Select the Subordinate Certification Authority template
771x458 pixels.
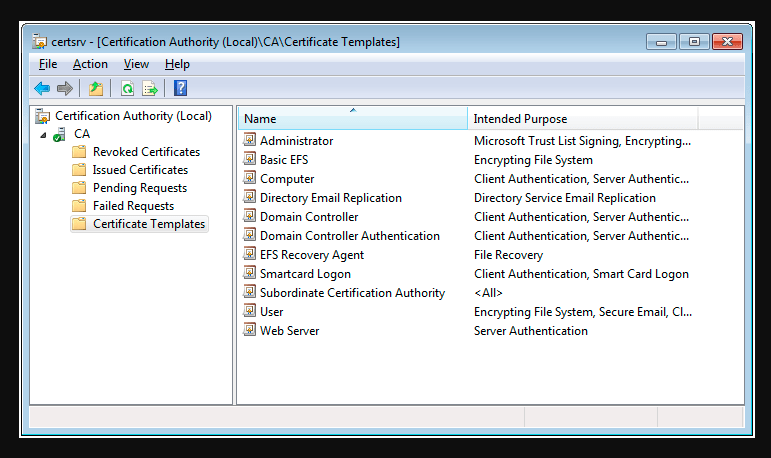point(352,293)
